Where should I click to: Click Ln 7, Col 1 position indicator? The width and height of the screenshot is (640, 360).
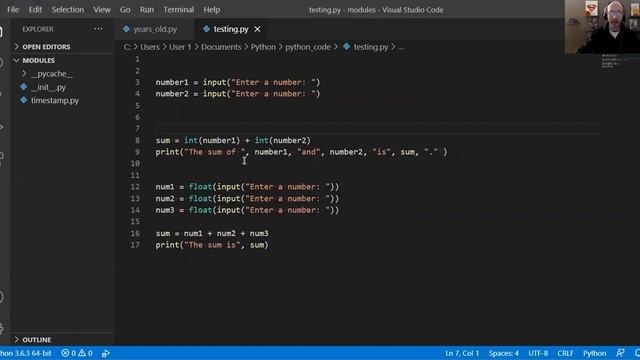pyautogui.click(x=462, y=353)
